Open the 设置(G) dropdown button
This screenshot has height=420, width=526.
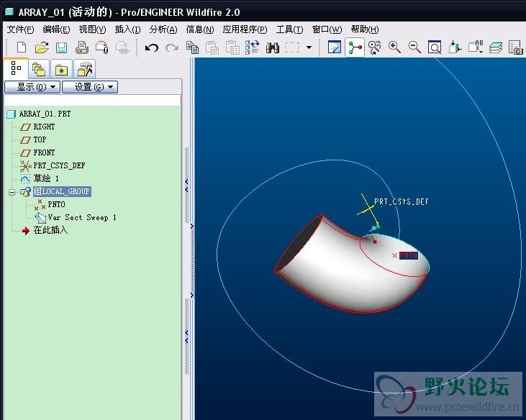[90, 87]
